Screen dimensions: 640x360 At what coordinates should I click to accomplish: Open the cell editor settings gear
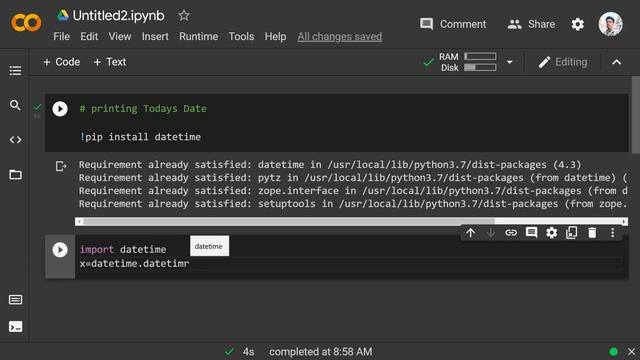click(x=551, y=233)
